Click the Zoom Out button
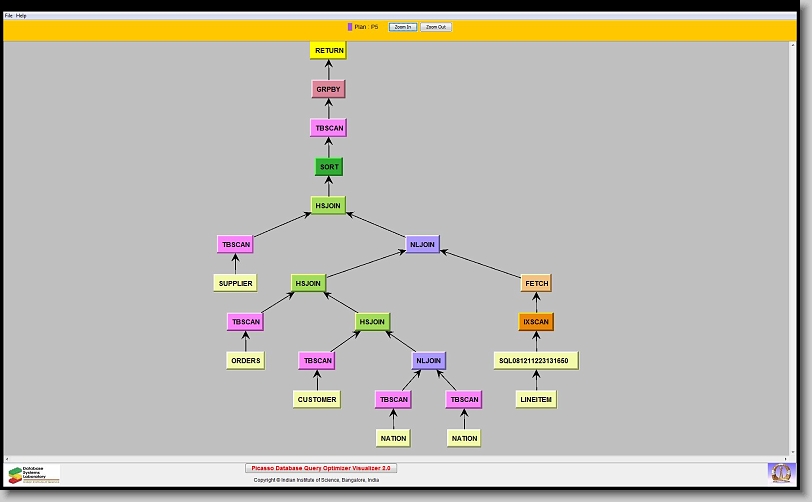Viewport: 812px width, 502px height. click(435, 27)
